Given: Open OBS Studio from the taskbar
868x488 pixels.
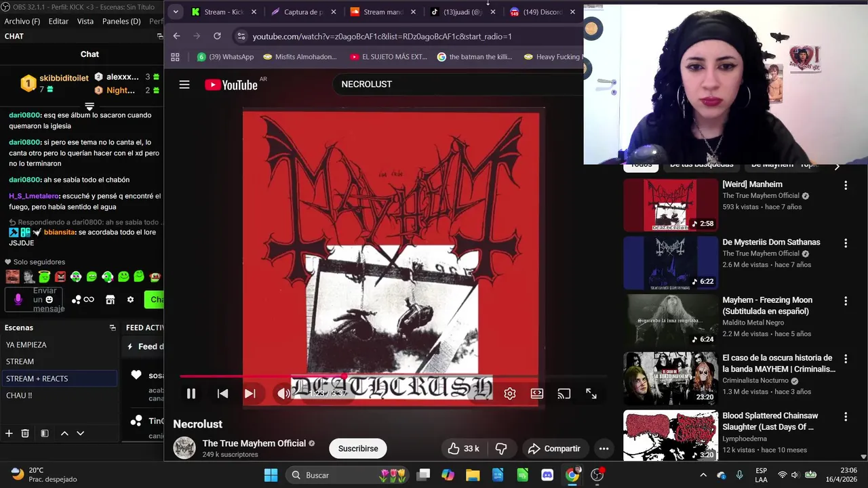Looking at the screenshot, I should point(597,475).
